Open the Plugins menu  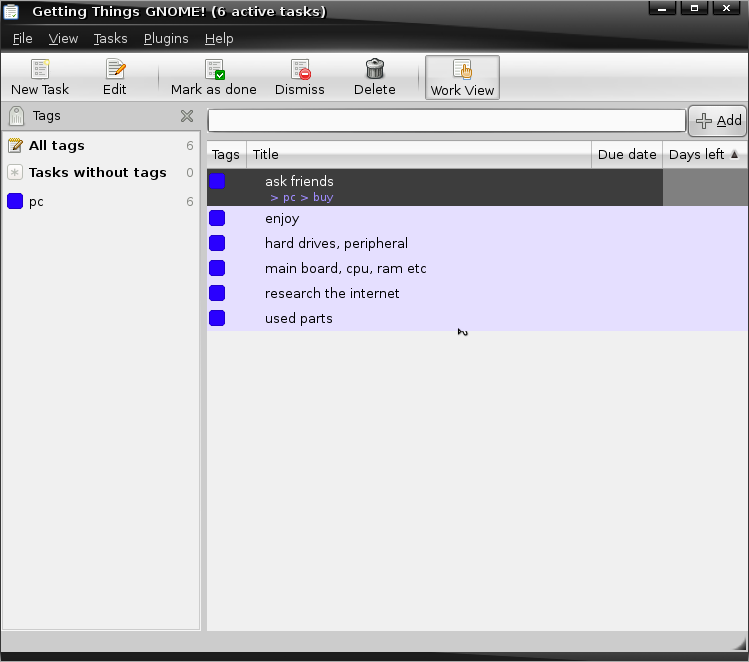point(166,39)
